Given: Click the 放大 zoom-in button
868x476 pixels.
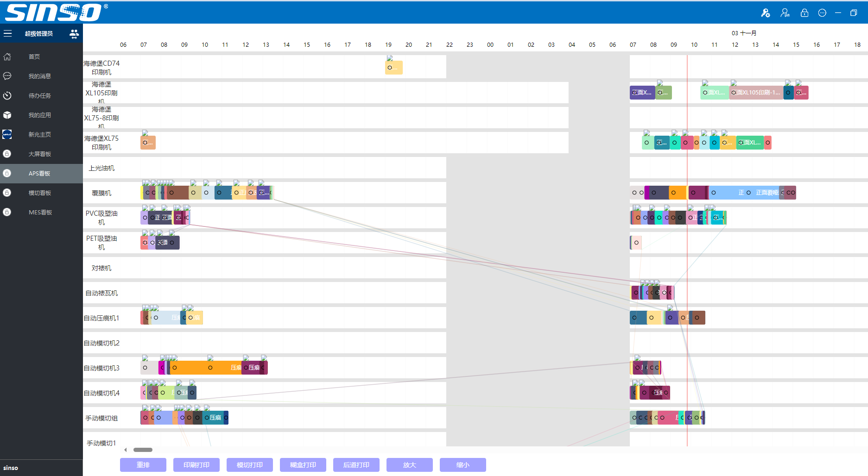Looking at the screenshot, I should click(410, 465).
